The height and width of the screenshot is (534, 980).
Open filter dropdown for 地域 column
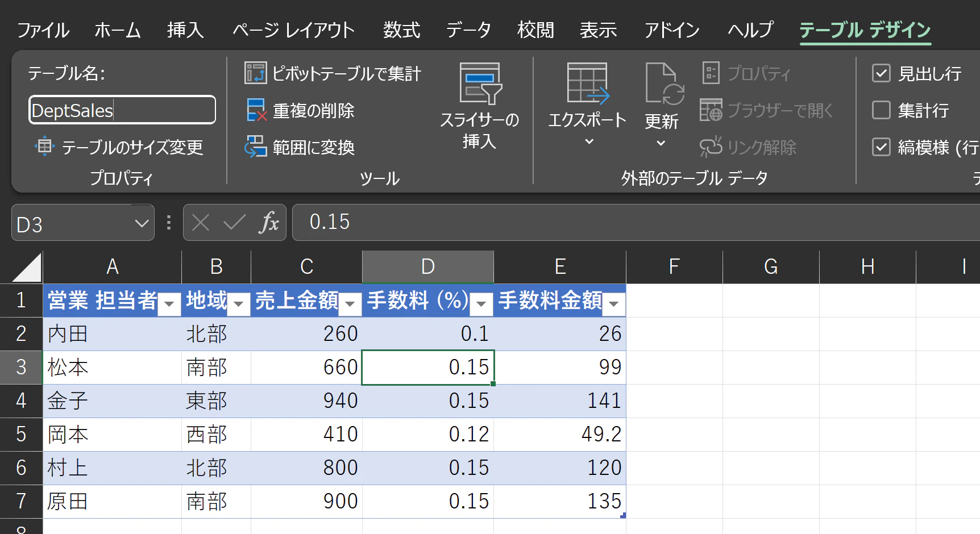point(239,304)
